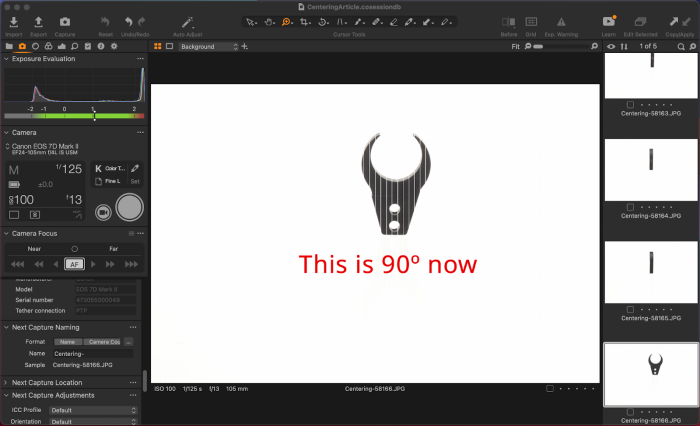This screenshot has height=426, width=700.
Task: Expand the Next Capture Location panel
Action: tap(6, 383)
